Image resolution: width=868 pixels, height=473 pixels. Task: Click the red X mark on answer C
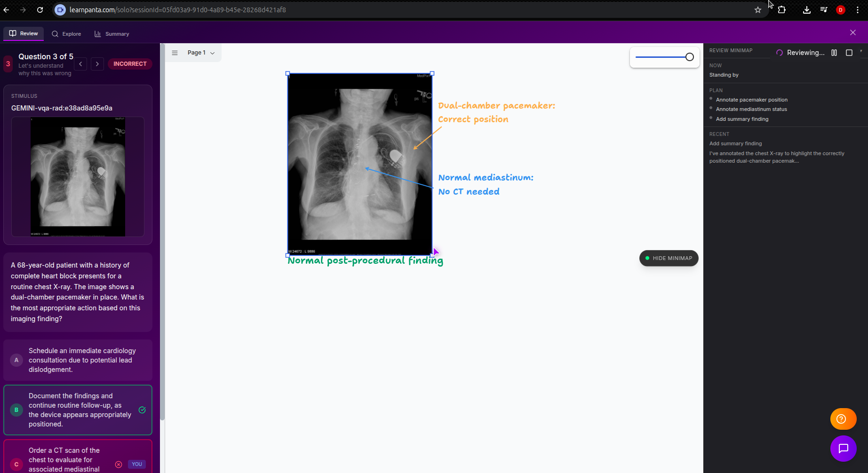tap(119, 465)
